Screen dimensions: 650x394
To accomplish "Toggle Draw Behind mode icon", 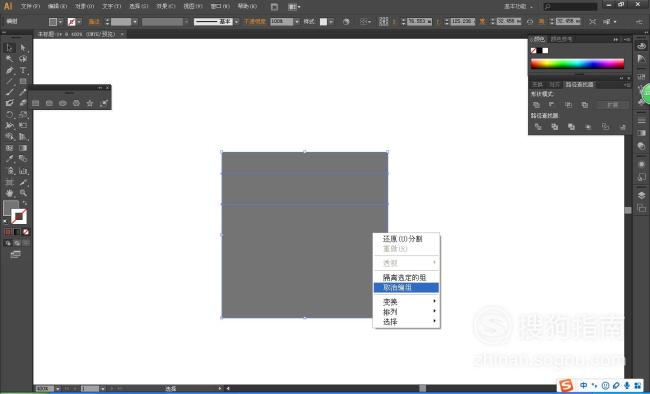I will tap(17, 243).
